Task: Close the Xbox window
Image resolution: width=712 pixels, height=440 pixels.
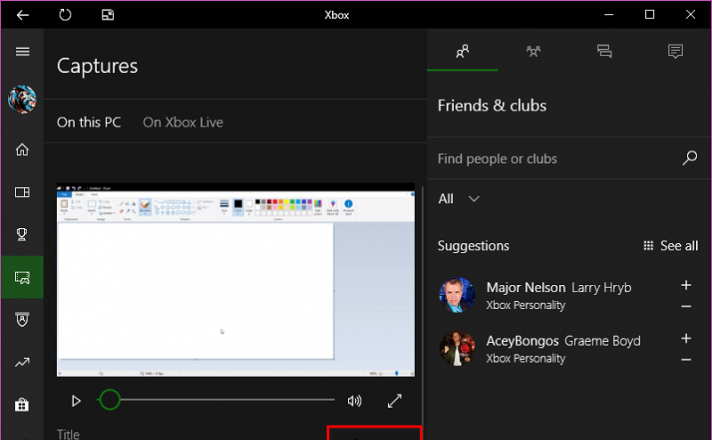Action: click(690, 15)
